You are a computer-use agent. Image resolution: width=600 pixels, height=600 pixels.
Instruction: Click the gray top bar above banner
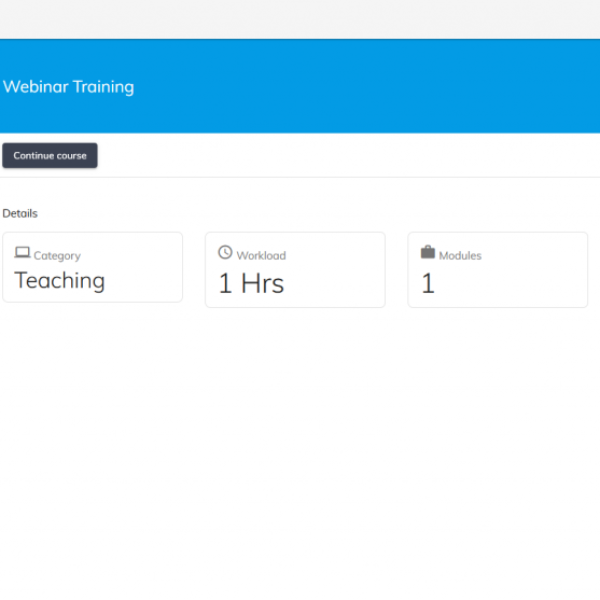pos(300,19)
